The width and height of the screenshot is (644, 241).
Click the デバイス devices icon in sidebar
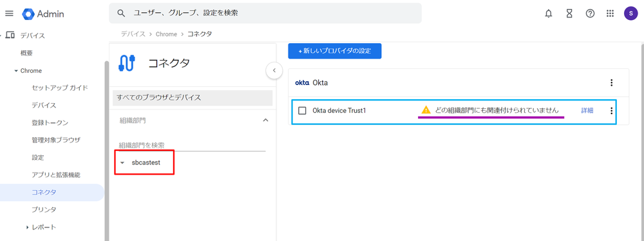click(x=10, y=35)
